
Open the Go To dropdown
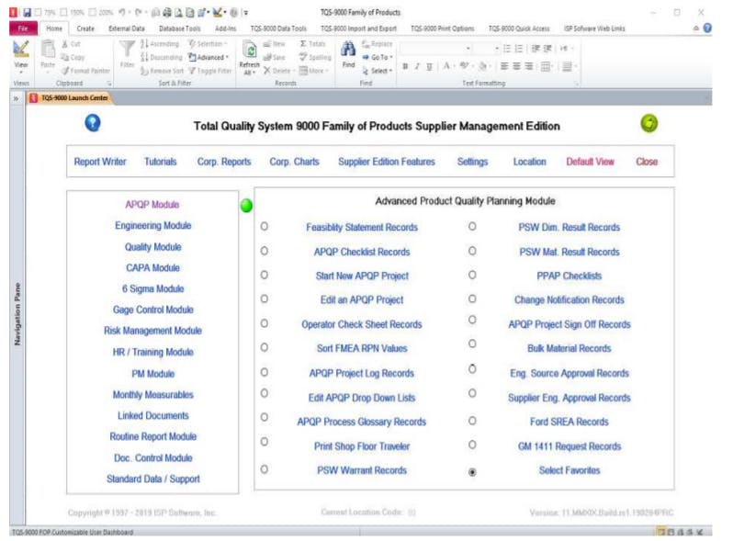(378, 57)
